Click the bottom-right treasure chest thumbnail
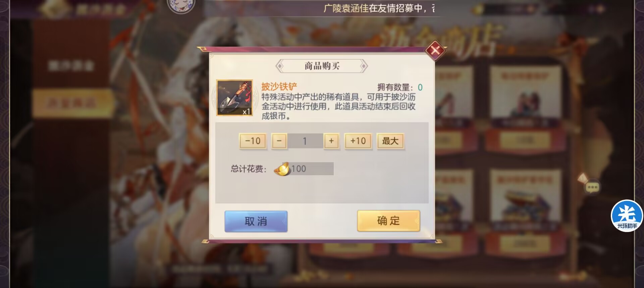Viewport: 644px width, 288px height. (x=525, y=199)
